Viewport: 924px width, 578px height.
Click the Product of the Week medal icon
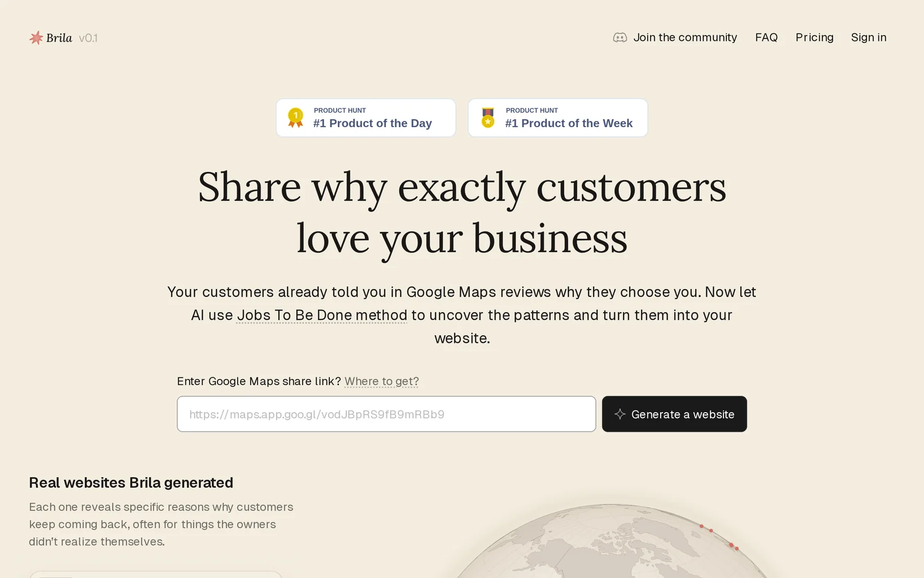pos(488,117)
